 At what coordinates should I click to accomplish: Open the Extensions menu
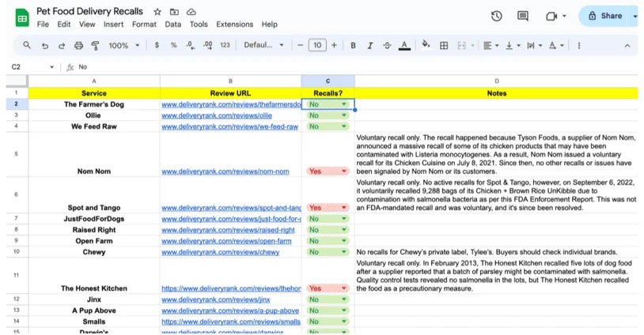[x=234, y=24]
